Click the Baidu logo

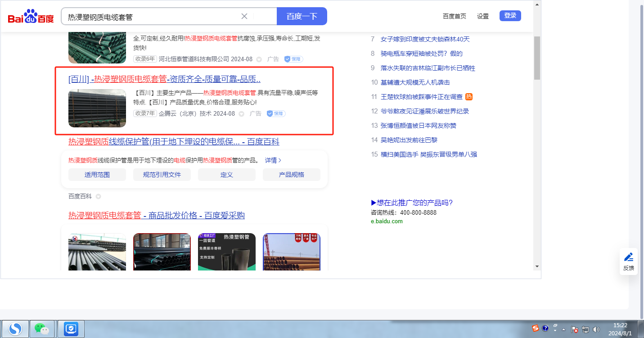tap(31, 17)
